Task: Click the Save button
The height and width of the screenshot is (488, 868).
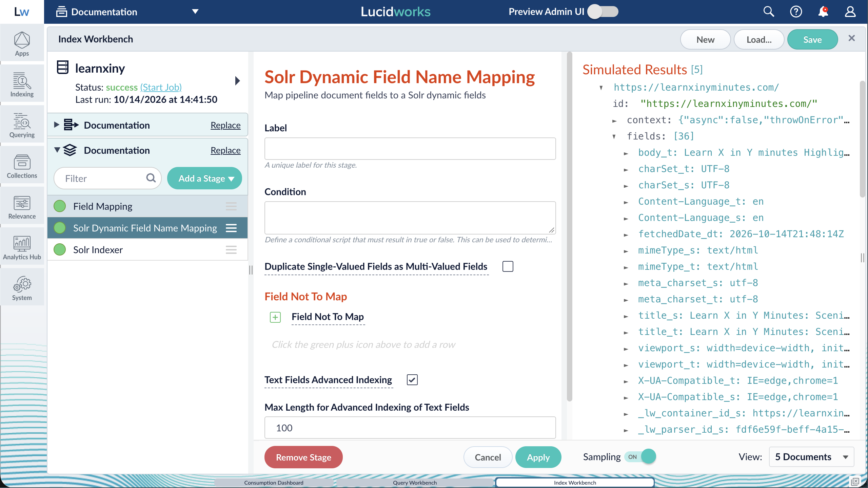Action: pos(812,40)
